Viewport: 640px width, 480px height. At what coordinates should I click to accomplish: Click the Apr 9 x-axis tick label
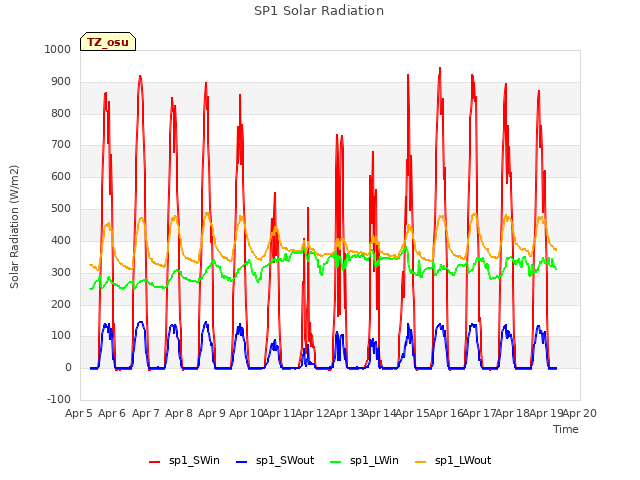(212, 413)
